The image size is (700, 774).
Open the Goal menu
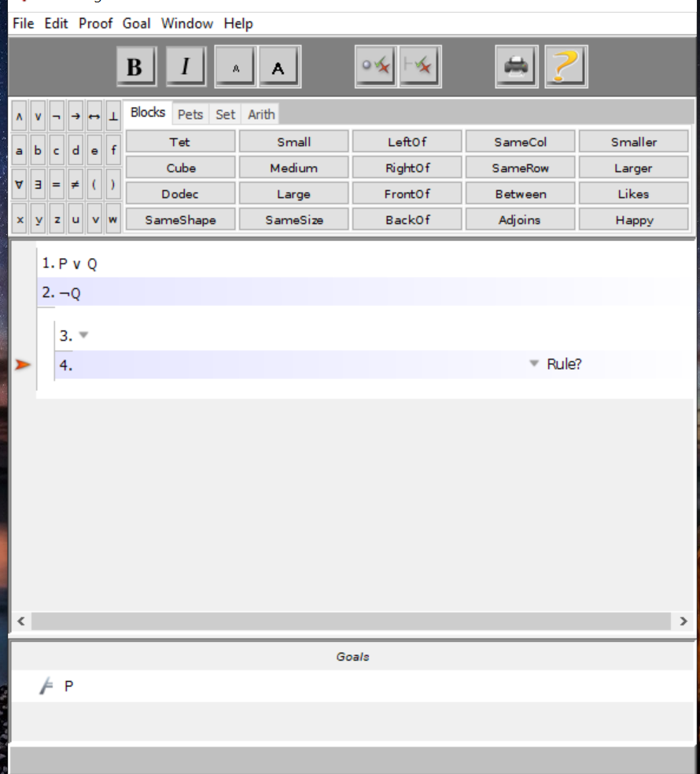[136, 23]
